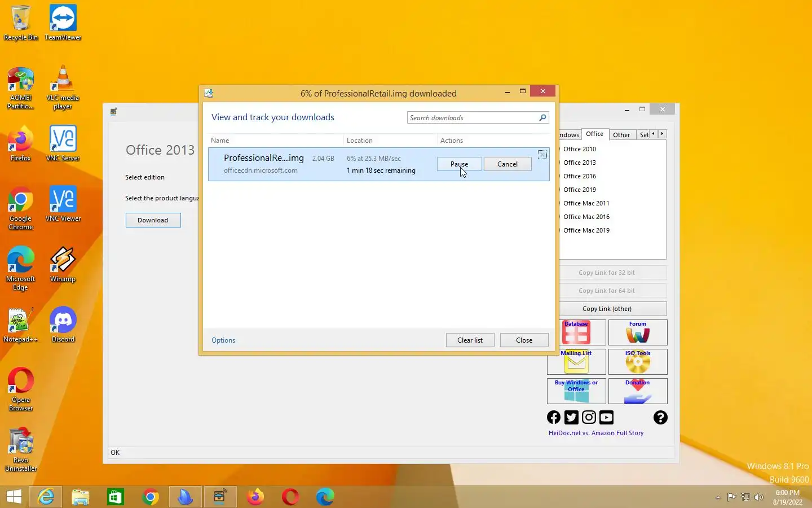
Task: Launch Discord desktop shortcut
Action: pos(63,325)
